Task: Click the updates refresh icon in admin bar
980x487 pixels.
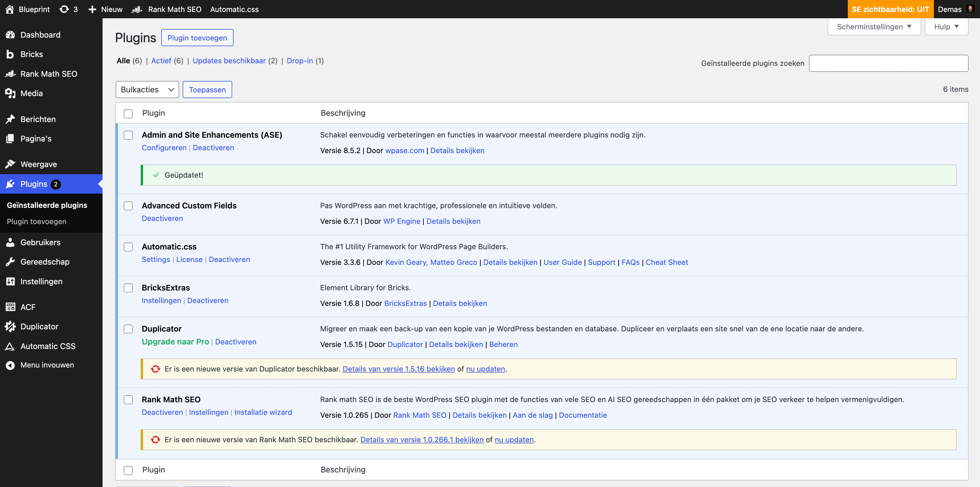Action: click(64, 9)
